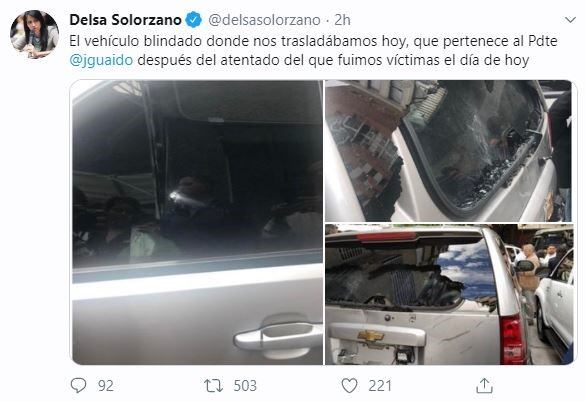Open the 2h timestamp link
The image size is (585, 402).
[342, 20]
